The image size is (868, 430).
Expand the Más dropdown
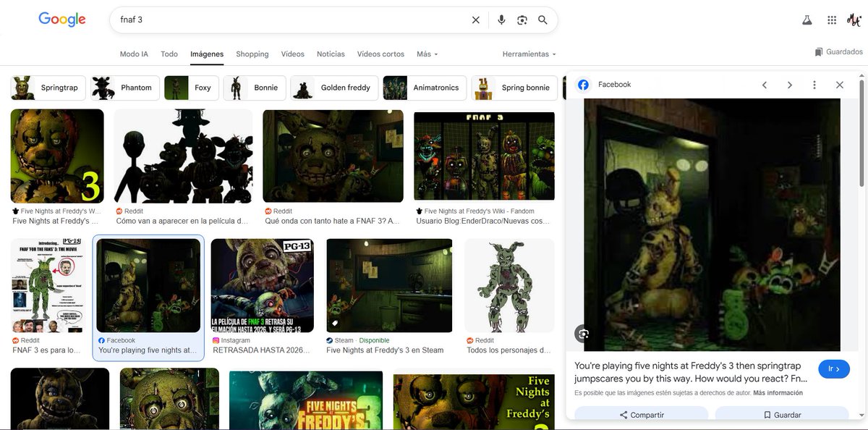pyautogui.click(x=427, y=54)
